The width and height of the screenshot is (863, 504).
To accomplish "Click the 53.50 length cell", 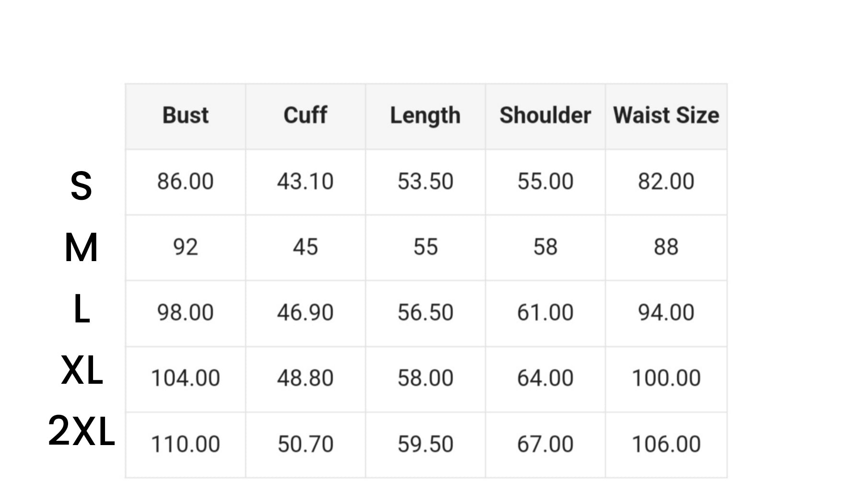I will point(425,182).
